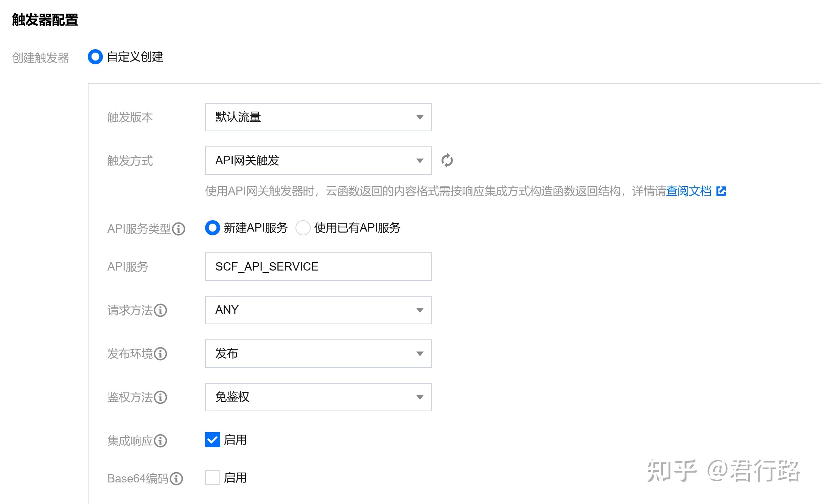The height and width of the screenshot is (504, 821).
Task: Click the Base64编码 label text
Action: 138,479
